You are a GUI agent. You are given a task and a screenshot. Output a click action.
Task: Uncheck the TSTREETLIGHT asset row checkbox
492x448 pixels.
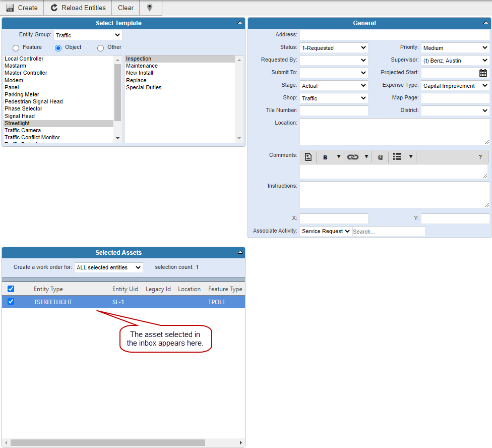(x=11, y=301)
